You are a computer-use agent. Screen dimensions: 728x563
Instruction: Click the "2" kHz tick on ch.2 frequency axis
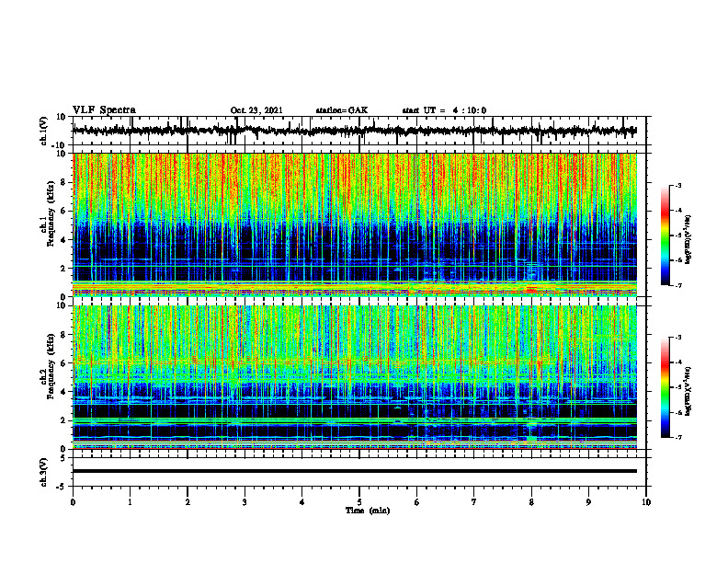click(63, 420)
